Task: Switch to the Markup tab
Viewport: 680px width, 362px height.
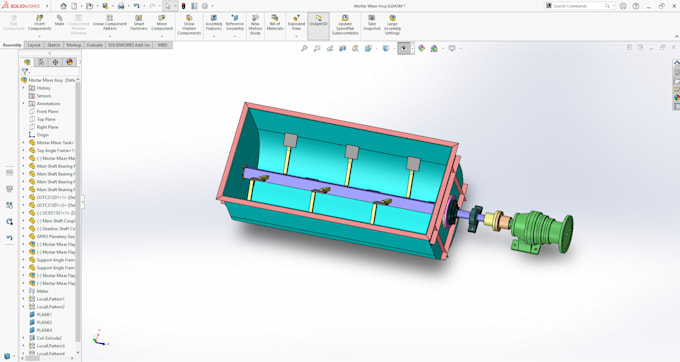Action: point(74,45)
